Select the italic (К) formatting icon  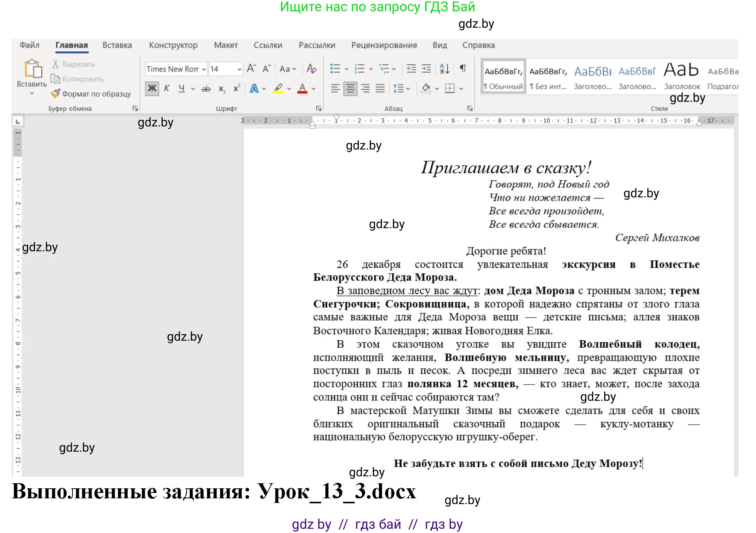click(167, 88)
